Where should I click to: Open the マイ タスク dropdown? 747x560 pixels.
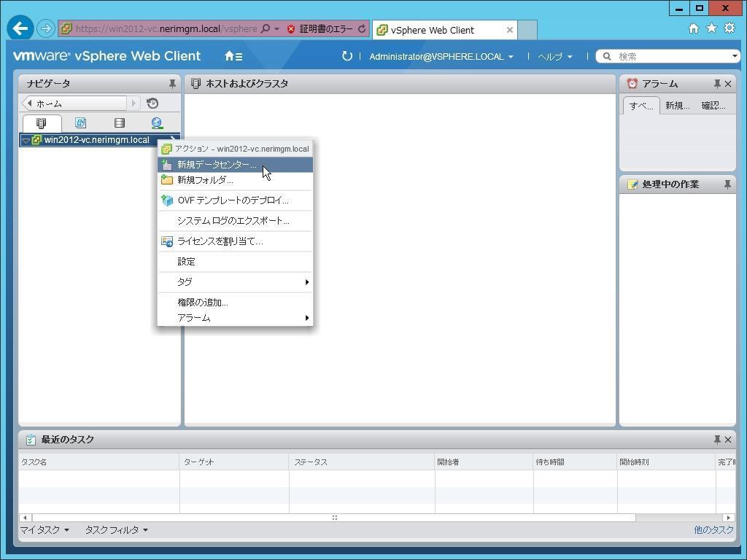44,530
